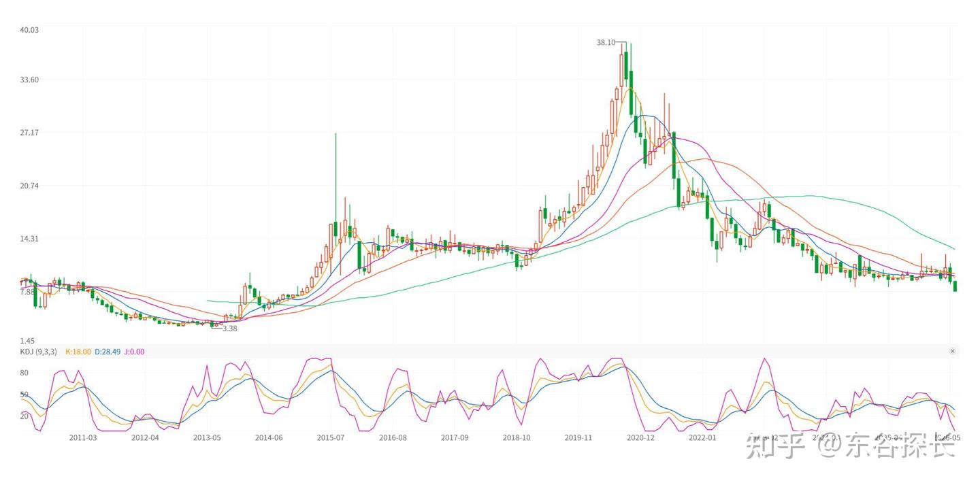The image size is (980, 485).
Task: Click the 80 level on KDJ axis
Action: (x=24, y=373)
